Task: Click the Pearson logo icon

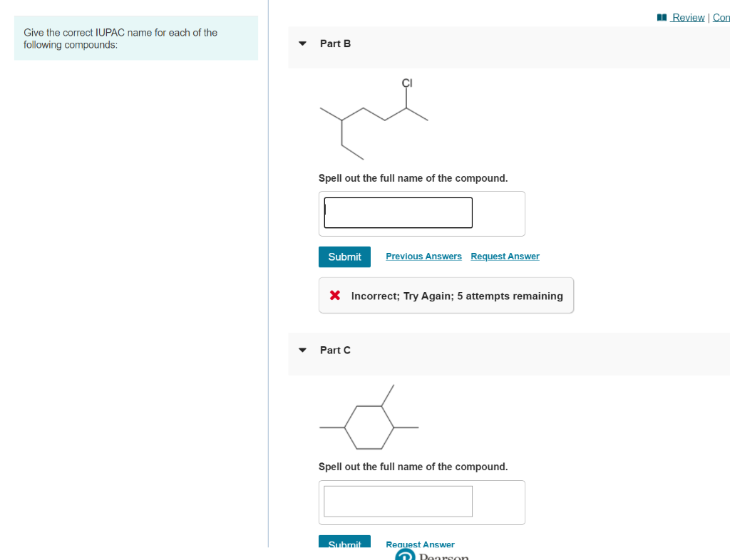Action: tap(405, 554)
